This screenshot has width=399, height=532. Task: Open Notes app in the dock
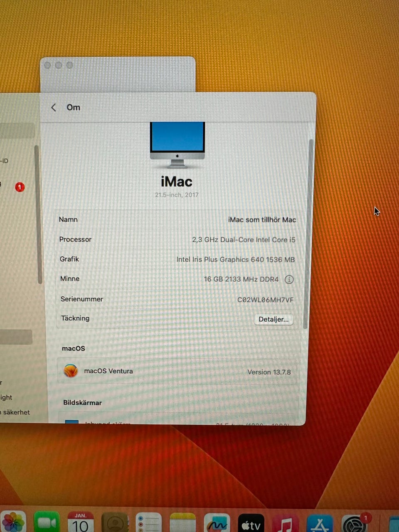coord(182,523)
